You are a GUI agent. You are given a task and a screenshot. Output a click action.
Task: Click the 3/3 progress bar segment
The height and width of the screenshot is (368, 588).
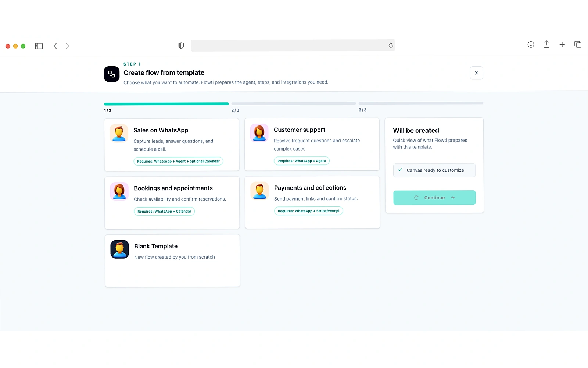click(421, 103)
